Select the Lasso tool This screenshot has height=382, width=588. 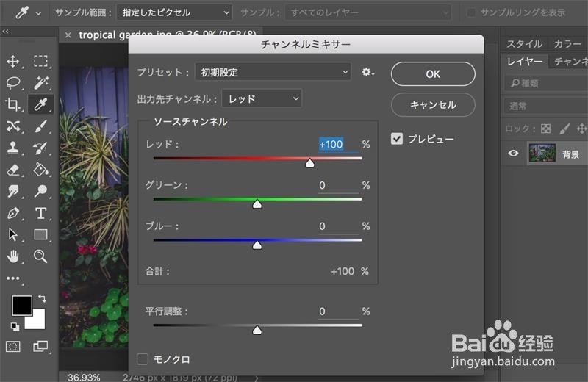13,82
